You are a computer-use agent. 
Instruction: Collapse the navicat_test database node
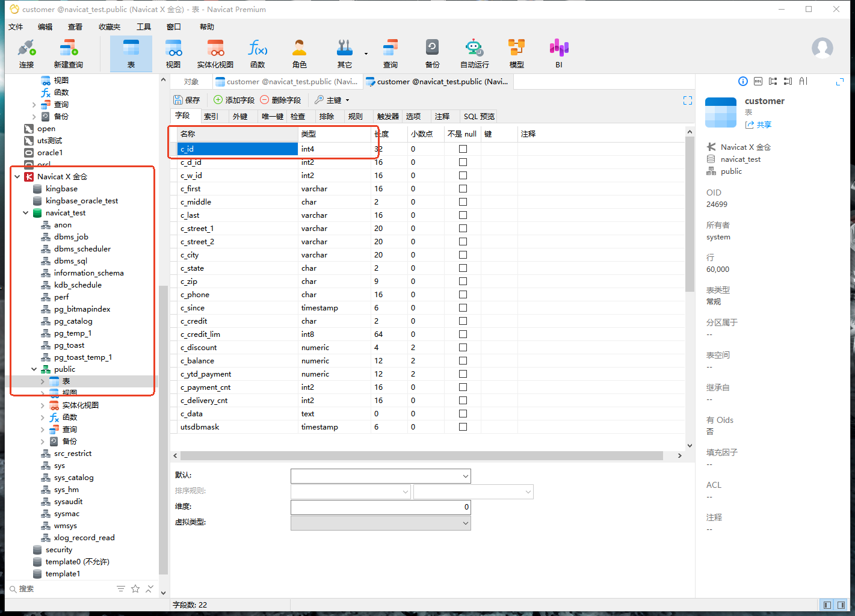pos(26,212)
